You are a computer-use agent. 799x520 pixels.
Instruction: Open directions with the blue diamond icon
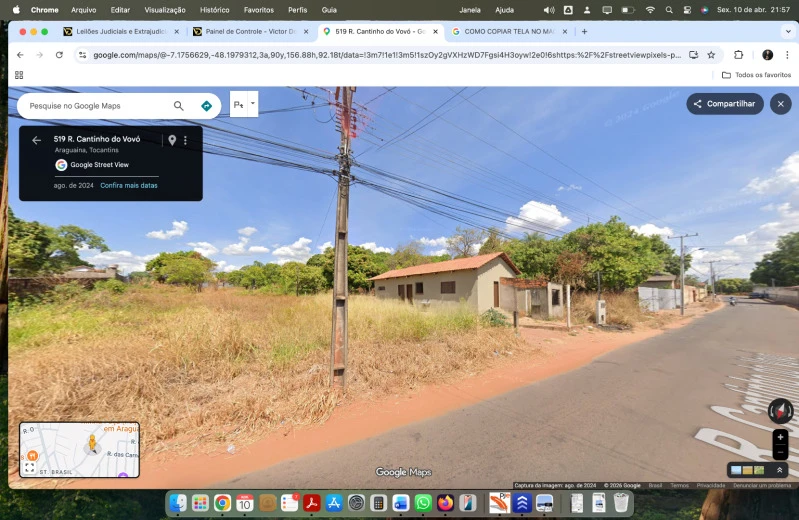(x=206, y=106)
